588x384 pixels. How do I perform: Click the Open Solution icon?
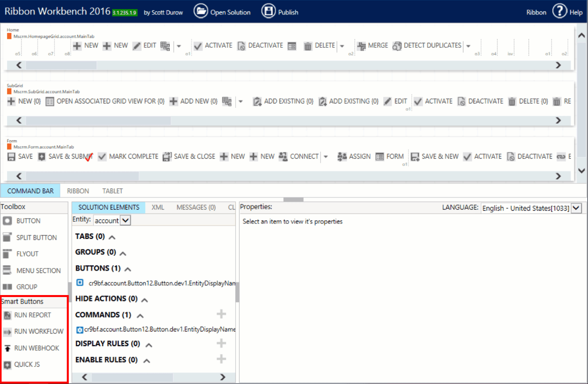click(200, 12)
